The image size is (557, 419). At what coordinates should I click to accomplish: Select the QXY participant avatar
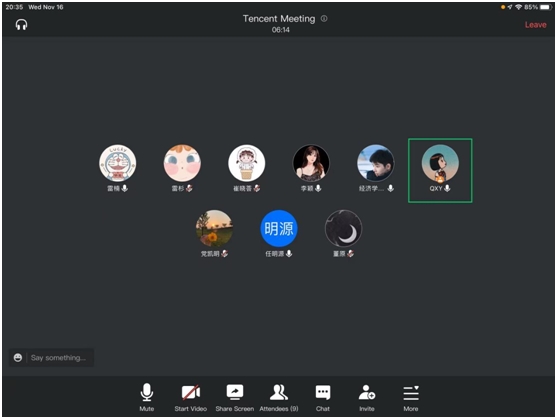point(440,163)
